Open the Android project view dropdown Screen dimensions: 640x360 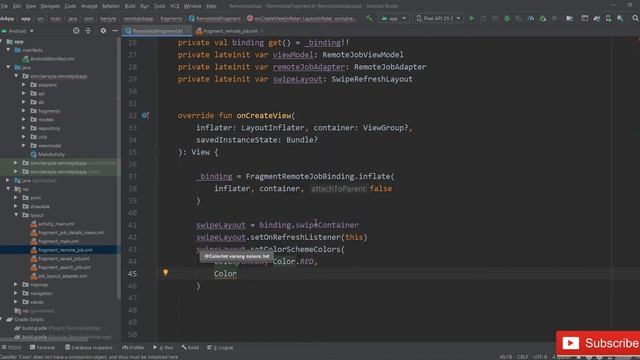(x=18, y=31)
